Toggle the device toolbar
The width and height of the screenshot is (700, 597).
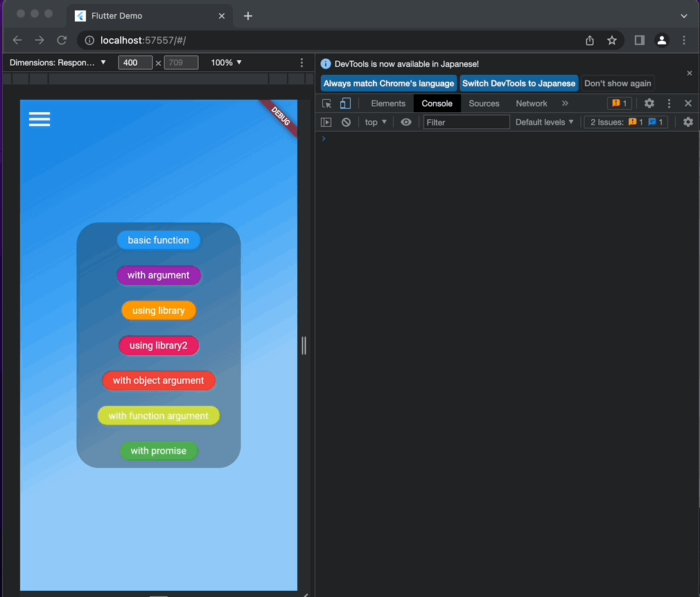345,103
